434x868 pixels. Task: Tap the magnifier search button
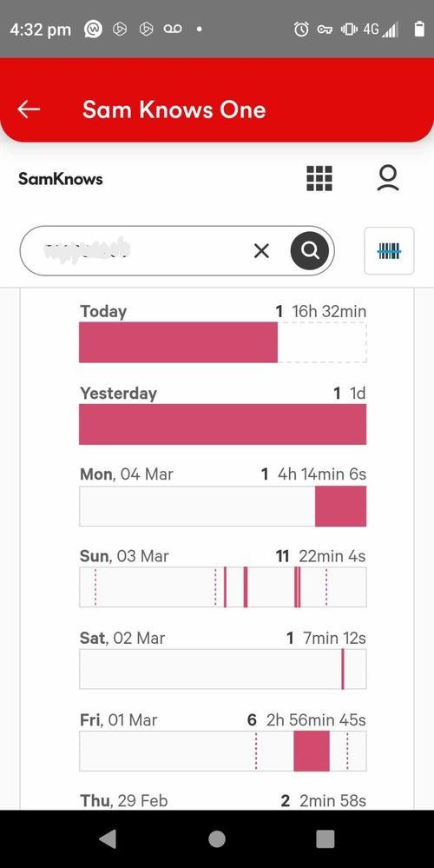point(310,251)
